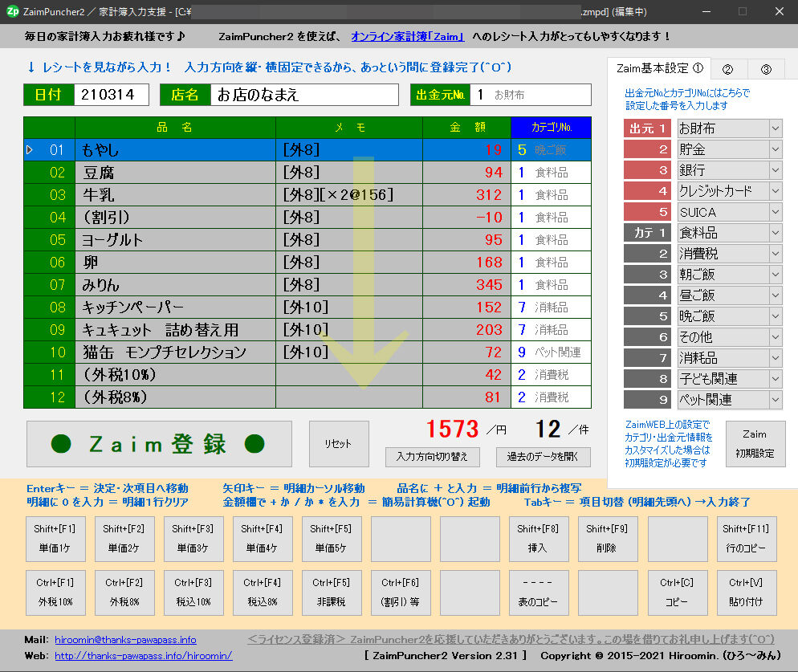
Task: Click the Zaim 初期設定 button
Action: [755, 444]
